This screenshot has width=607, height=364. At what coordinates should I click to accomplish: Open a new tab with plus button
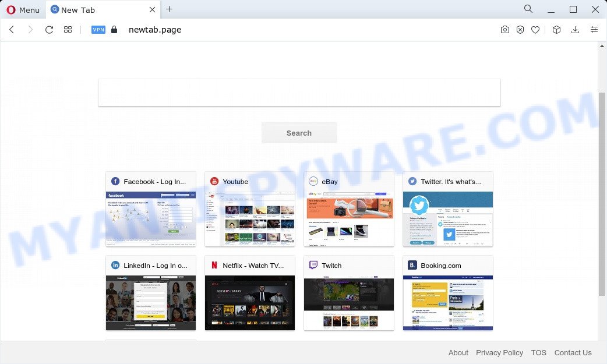pyautogui.click(x=169, y=9)
